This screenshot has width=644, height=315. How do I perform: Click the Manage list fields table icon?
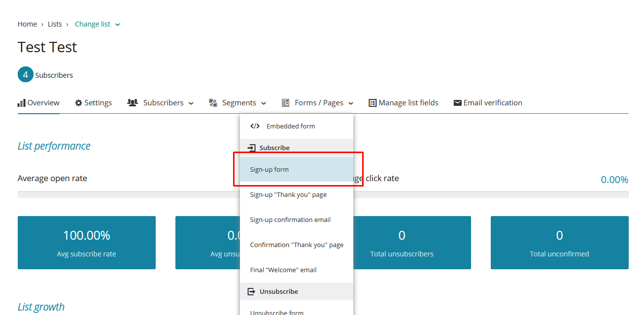[373, 103]
